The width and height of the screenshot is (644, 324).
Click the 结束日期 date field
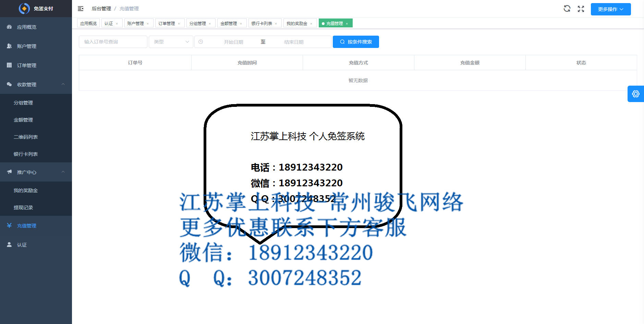tap(294, 42)
